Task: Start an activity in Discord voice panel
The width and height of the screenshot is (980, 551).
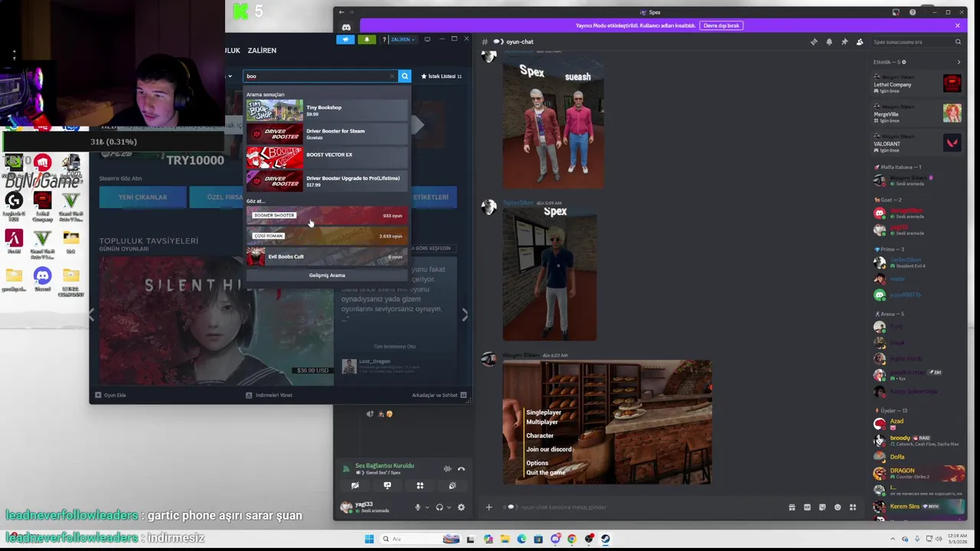Action: coord(420,486)
